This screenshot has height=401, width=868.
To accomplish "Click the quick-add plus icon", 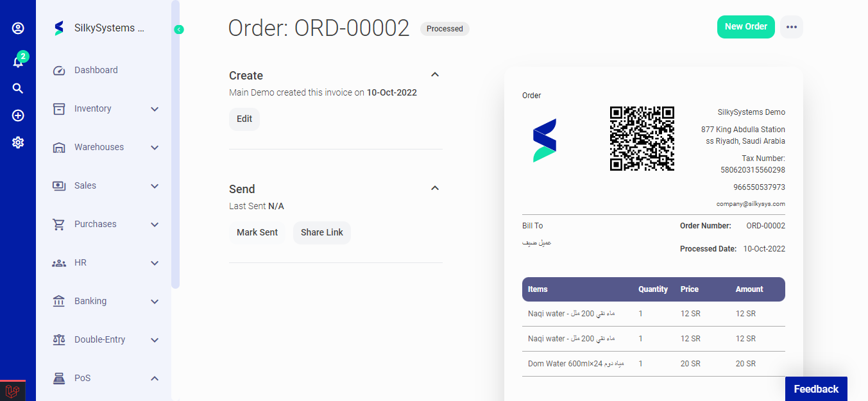I will 17,115.
